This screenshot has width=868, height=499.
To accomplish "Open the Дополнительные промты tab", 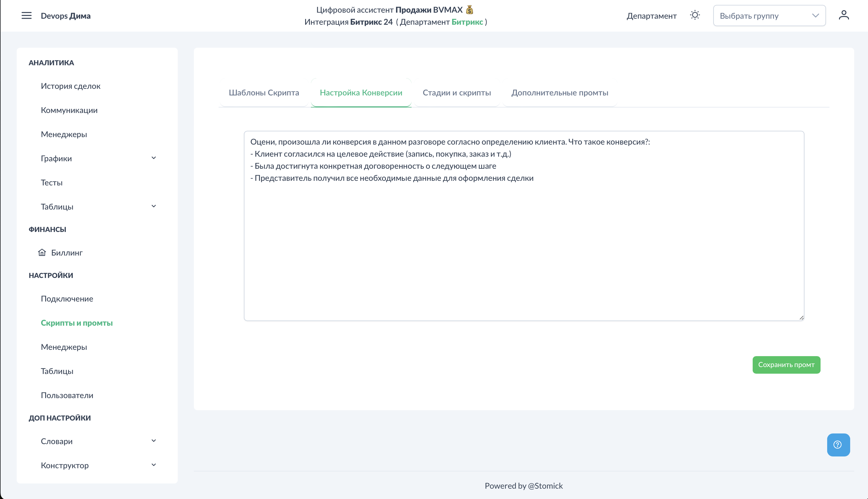I will 559,93.
